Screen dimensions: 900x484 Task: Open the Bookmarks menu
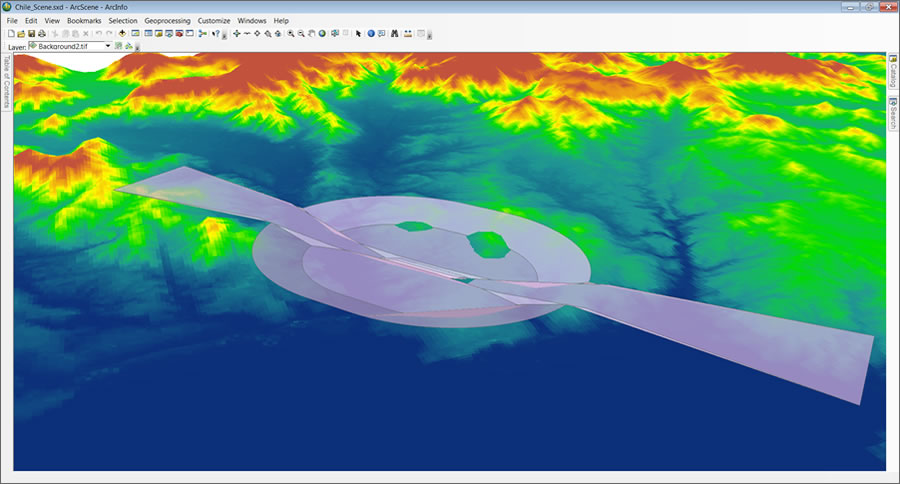84,21
